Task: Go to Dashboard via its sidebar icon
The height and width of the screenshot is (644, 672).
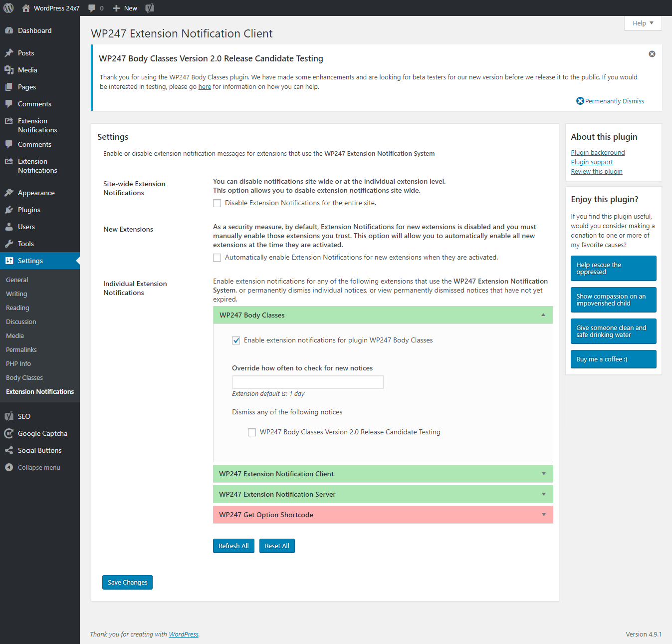Action: point(9,30)
